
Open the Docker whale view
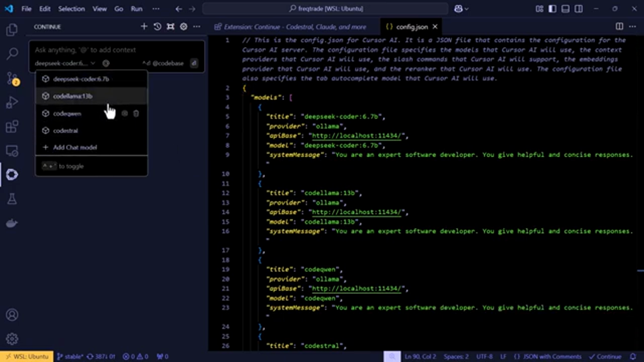(x=12, y=223)
